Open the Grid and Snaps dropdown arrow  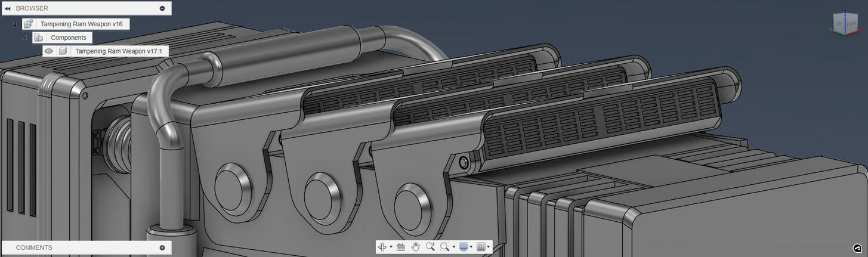[489, 247]
